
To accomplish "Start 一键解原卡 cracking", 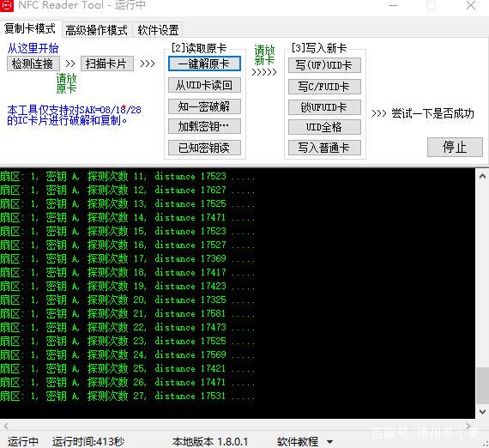I will click(204, 64).
